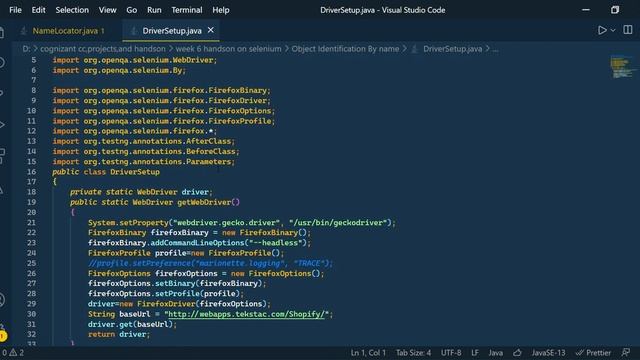Restore down the VS Code window
The height and width of the screenshot is (360, 640).
[615, 10]
